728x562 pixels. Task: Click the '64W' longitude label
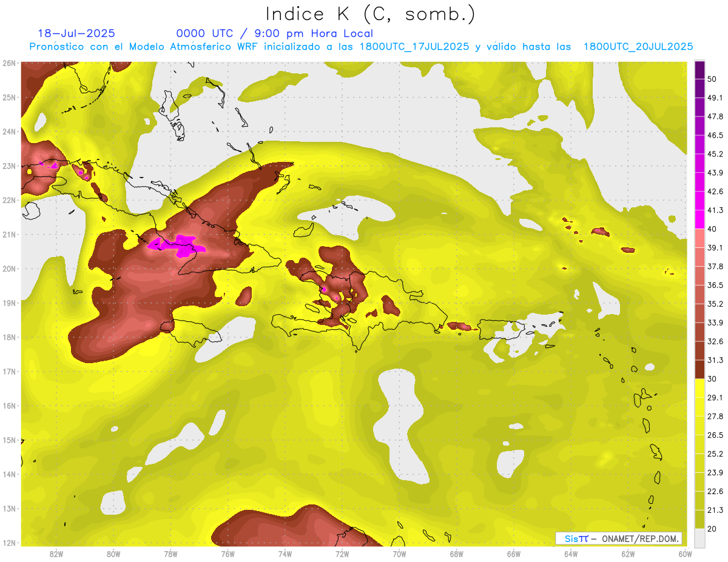click(571, 554)
